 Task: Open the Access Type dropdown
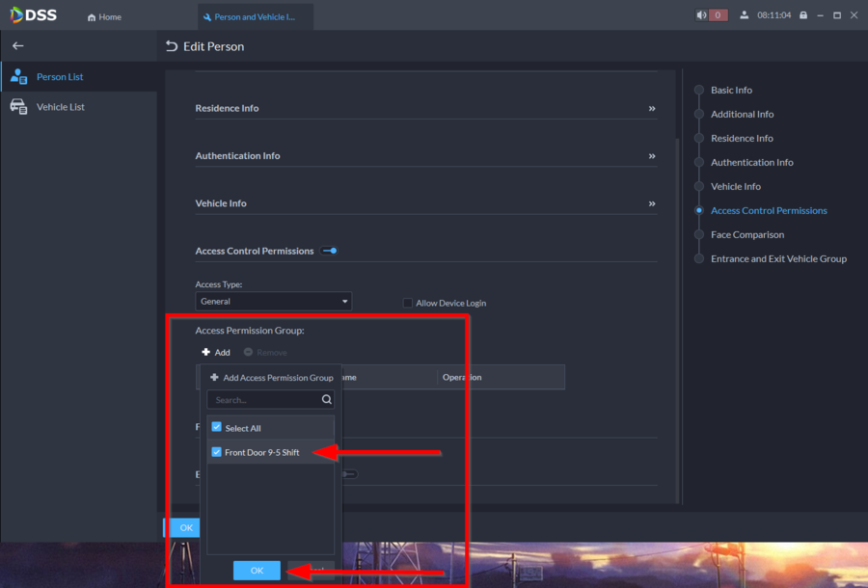click(x=274, y=302)
